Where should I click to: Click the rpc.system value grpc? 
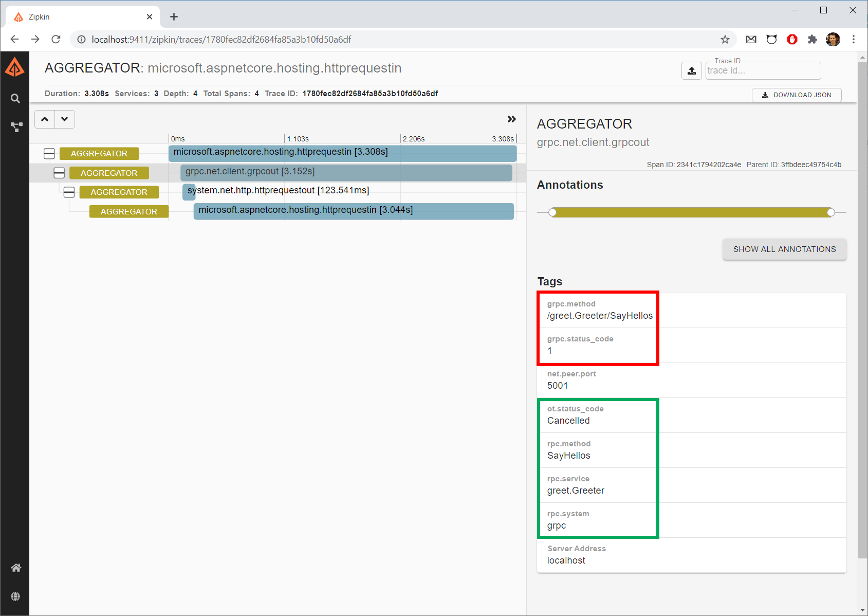[557, 526]
